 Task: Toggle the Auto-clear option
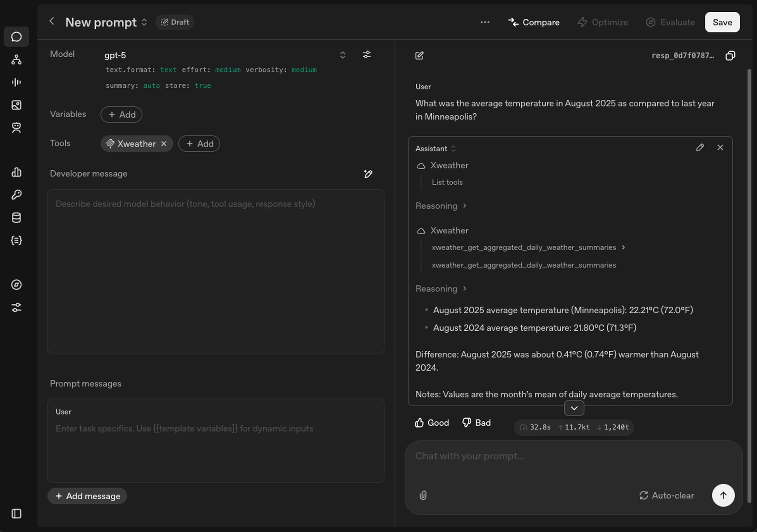pyautogui.click(x=667, y=495)
